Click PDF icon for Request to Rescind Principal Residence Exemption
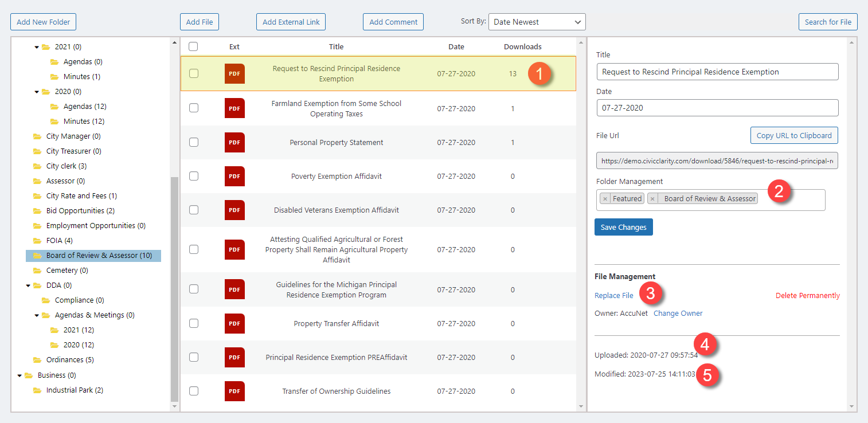The image size is (868, 423). click(234, 74)
